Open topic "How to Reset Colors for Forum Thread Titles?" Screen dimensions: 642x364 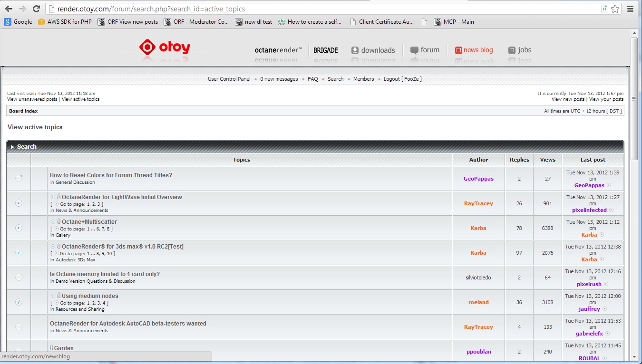pyautogui.click(x=111, y=175)
